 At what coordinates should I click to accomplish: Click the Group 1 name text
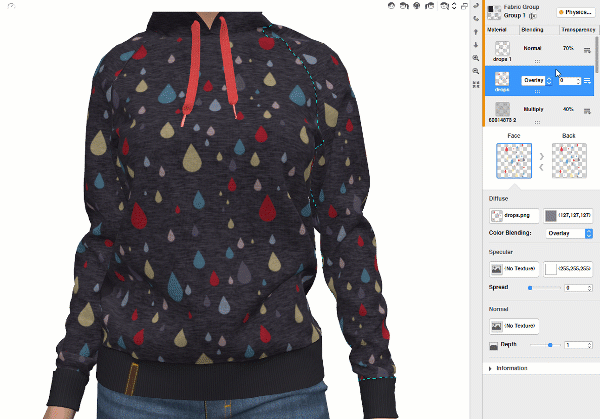pyautogui.click(x=515, y=16)
